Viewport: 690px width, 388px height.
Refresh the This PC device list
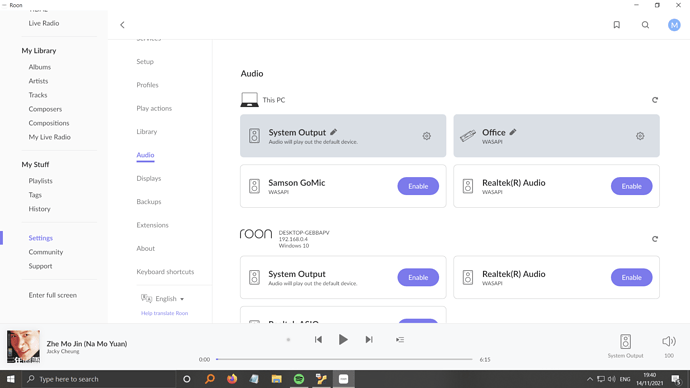(655, 100)
